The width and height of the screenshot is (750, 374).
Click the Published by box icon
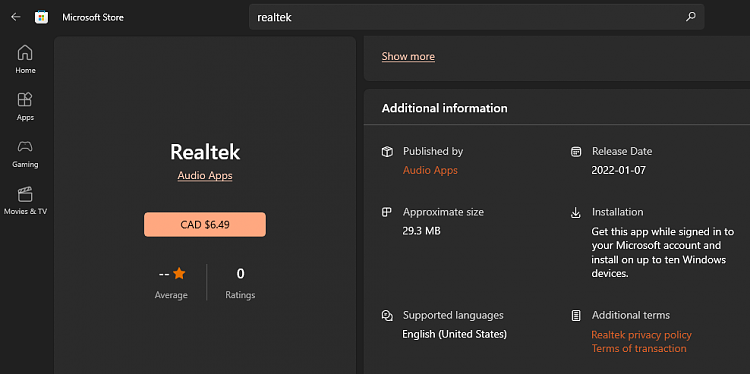click(x=387, y=152)
